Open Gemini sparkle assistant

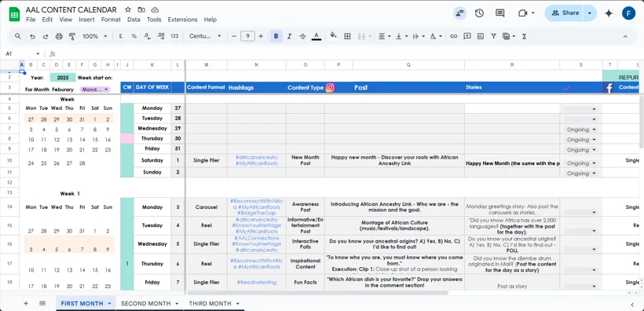click(x=609, y=13)
